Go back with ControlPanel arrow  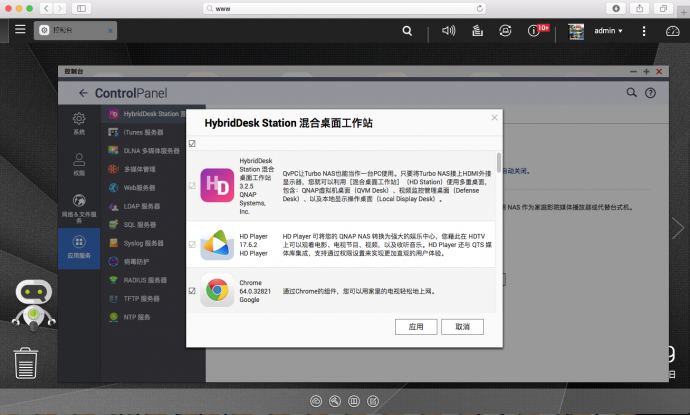click(83, 93)
